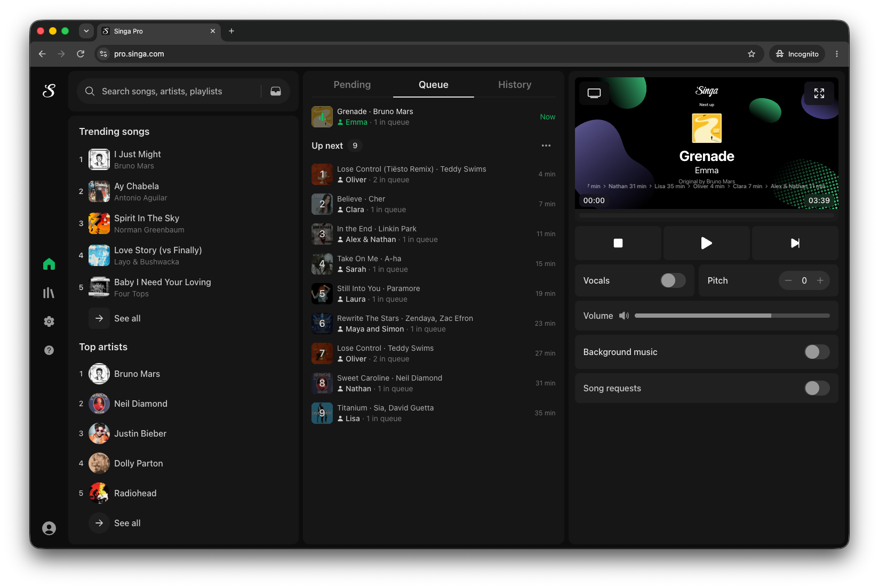Select Believe by Cher queue item
The width and height of the screenshot is (879, 588).
pyautogui.click(x=434, y=204)
